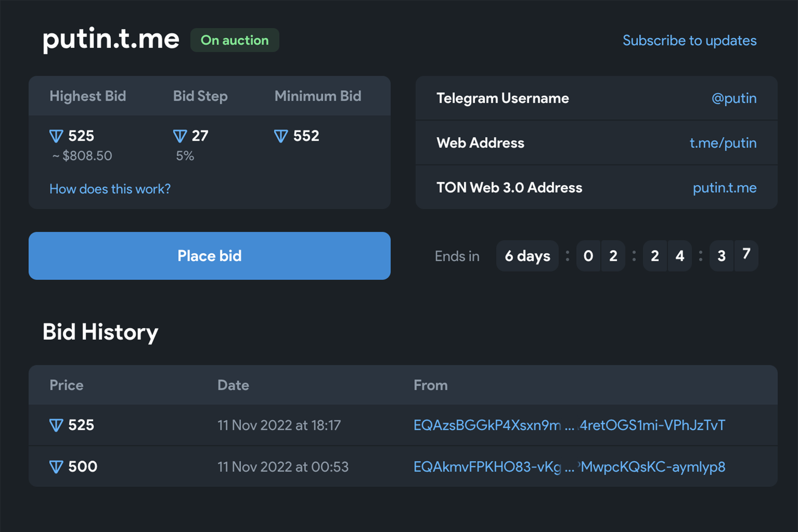Click TON icon beside Bid Step 27

pyautogui.click(x=180, y=136)
